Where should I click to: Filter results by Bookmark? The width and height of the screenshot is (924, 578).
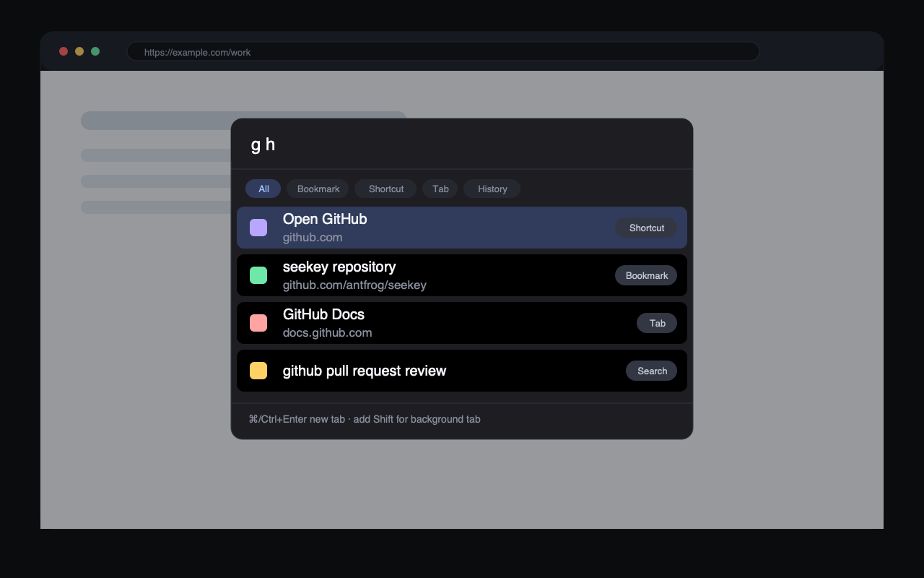point(318,189)
